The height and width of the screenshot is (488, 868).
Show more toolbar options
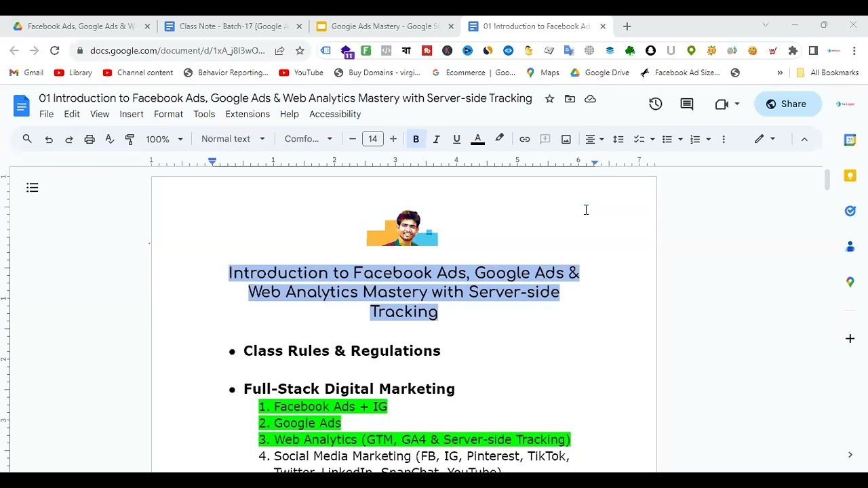tap(724, 139)
